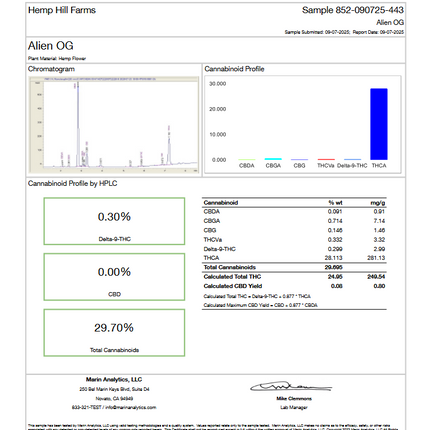Click the Calculated Total THC value 24.95
The height and width of the screenshot is (430, 430).
tap(335, 277)
